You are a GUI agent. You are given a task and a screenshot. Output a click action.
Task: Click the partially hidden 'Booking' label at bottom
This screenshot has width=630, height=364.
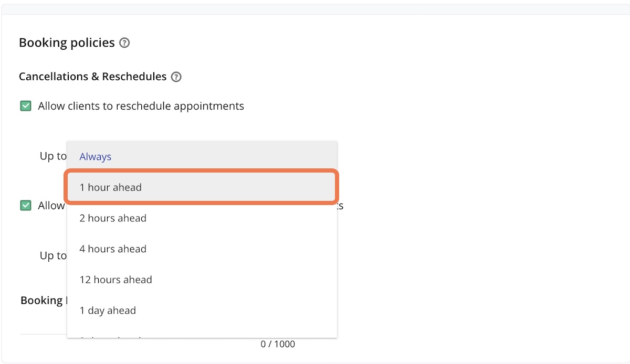[x=42, y=300]
